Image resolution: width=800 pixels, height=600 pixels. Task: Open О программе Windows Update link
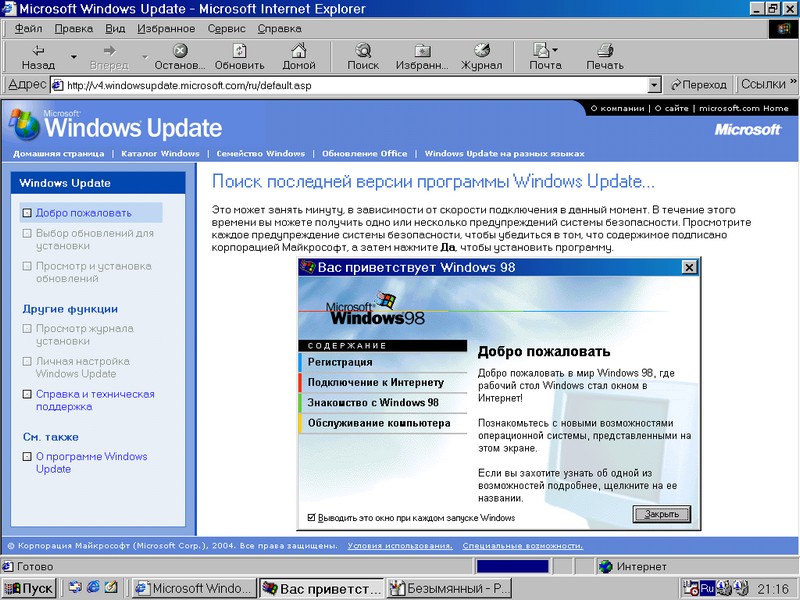coord(91,463)
